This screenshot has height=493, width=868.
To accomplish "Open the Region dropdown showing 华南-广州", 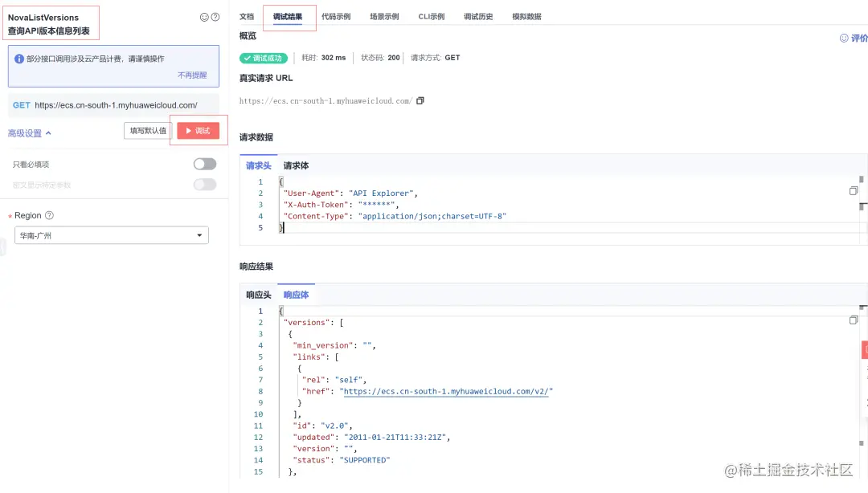I will (111, 235).
